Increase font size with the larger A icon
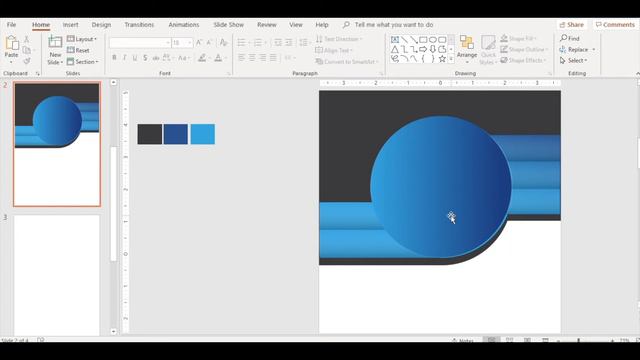This screenshot has height=360, width=640. [x=199, y=42]
